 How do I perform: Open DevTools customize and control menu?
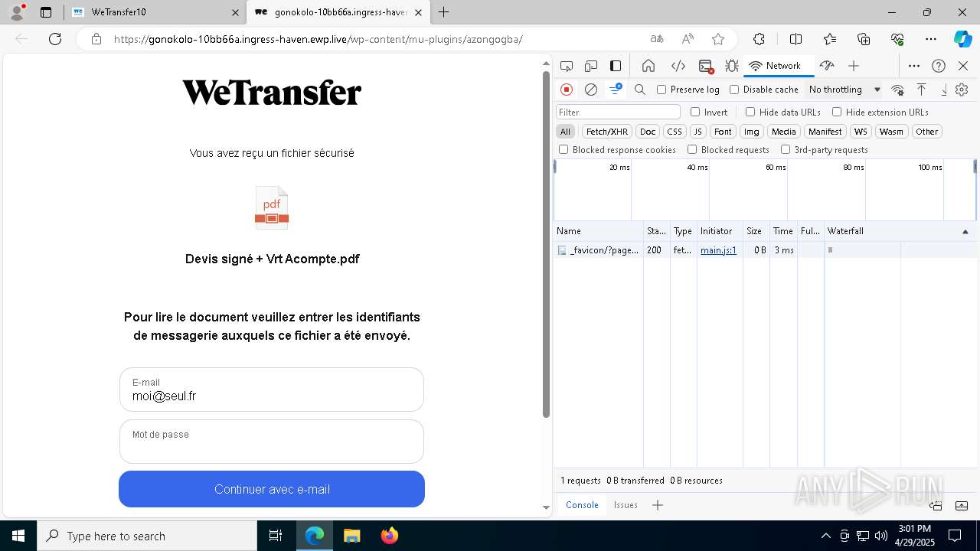914,66
